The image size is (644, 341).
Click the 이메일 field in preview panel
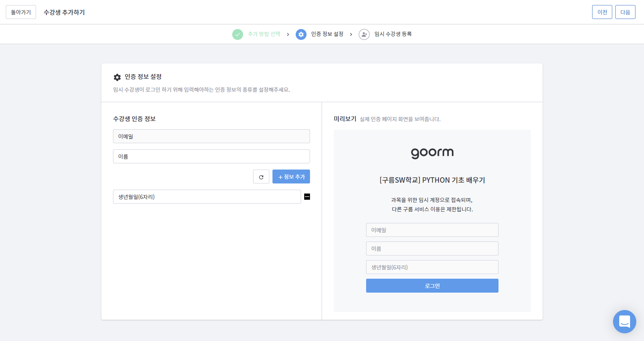(432, 230)
